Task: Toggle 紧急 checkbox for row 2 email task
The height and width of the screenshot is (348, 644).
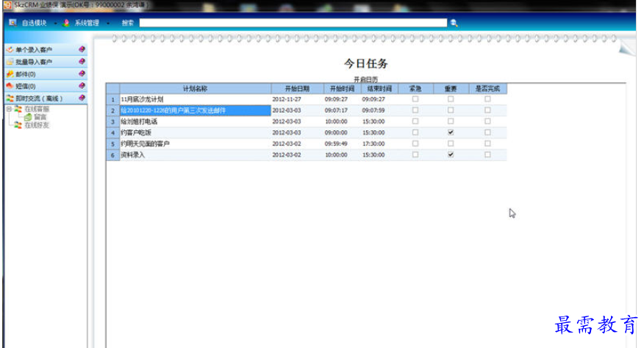Action: point(415,110)
